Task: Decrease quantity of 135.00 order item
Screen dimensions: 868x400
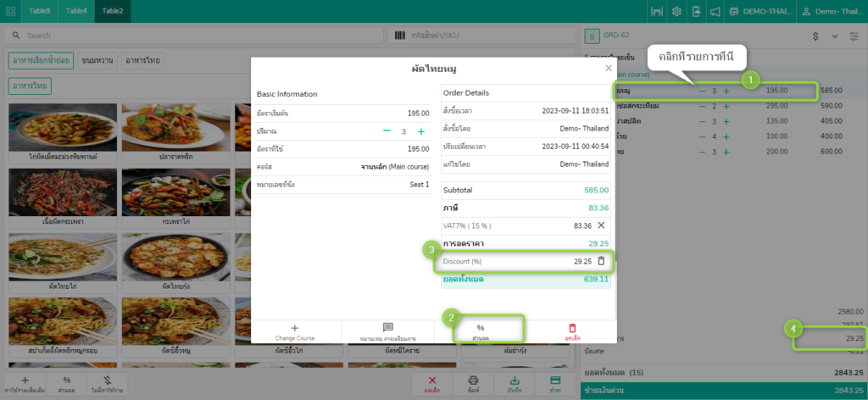Action: [702, 121]
